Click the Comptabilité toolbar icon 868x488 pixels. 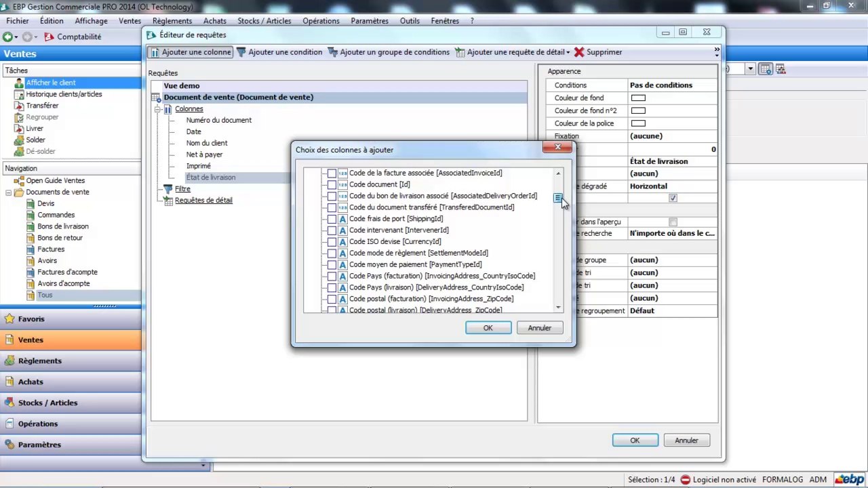coord(49,37)
